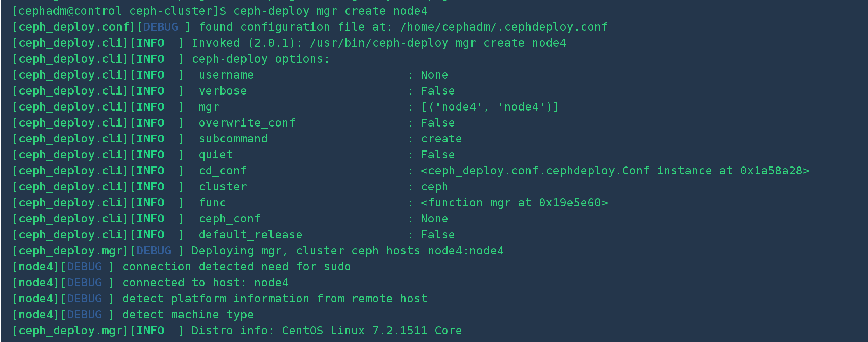Select the "cluster" option key above func
Screen dimensions: 868x342
223,187
